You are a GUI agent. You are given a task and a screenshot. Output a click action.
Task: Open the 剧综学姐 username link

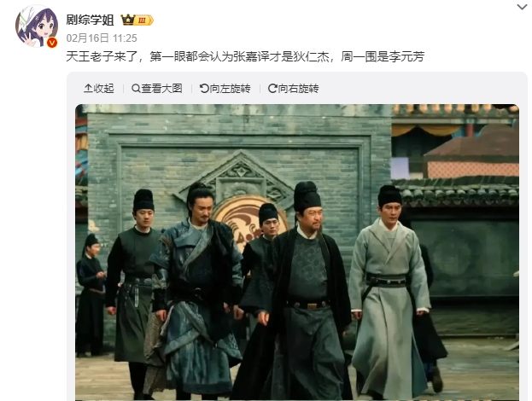tap(90, 20)
